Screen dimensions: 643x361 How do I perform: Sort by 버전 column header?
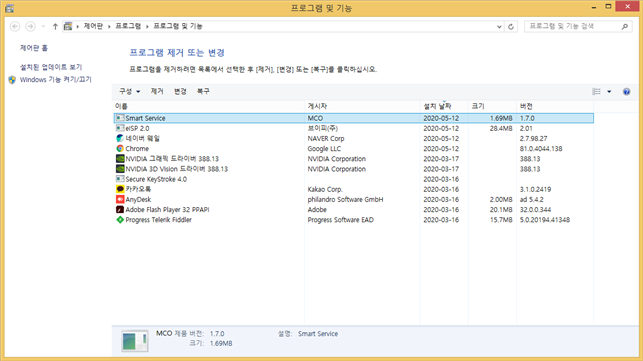[555, 106]
